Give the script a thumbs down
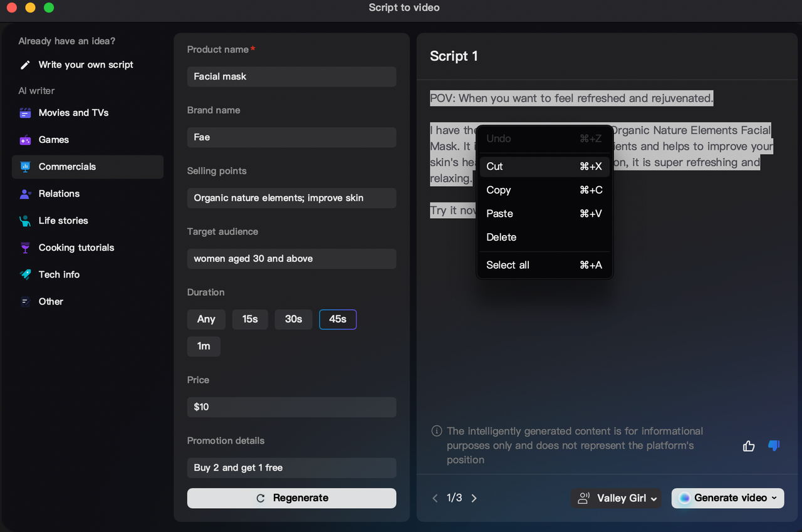Viewport: 802px width, 532px height. coord(773,446)
